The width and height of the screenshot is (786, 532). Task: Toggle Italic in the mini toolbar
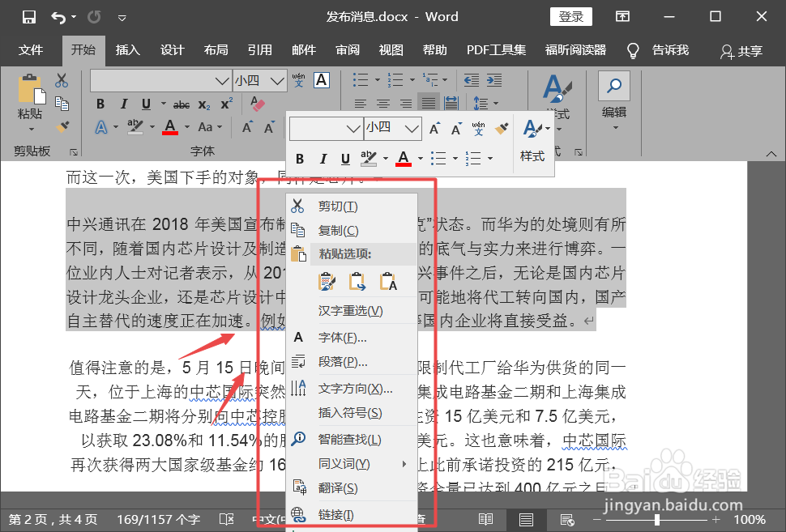pyautogui.click(x=323, y=159)
